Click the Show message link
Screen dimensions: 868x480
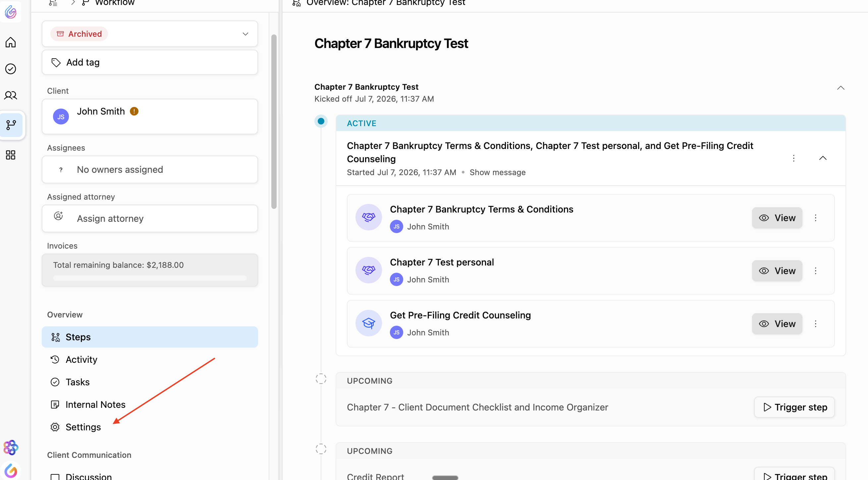pyautogui.click(x=497, y=172)
